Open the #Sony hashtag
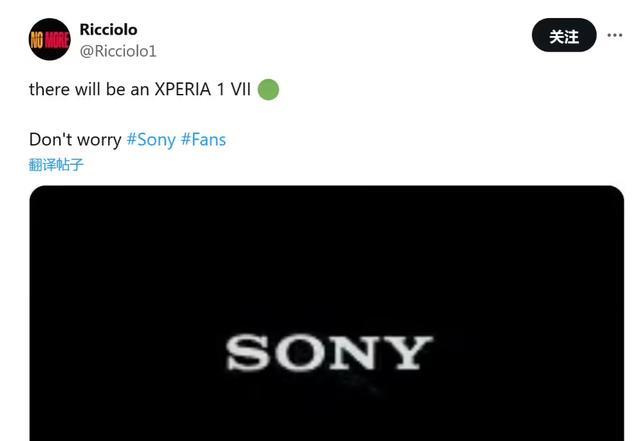 [151, 140]
